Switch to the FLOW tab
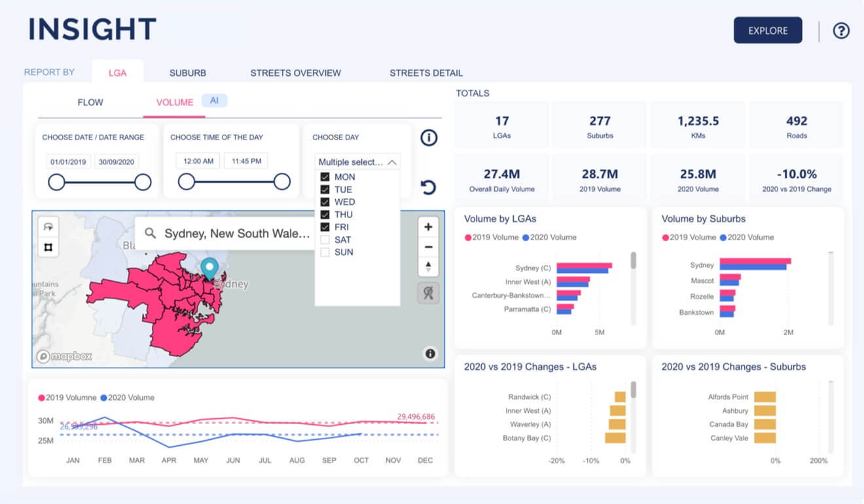 [x=90, y=102]
